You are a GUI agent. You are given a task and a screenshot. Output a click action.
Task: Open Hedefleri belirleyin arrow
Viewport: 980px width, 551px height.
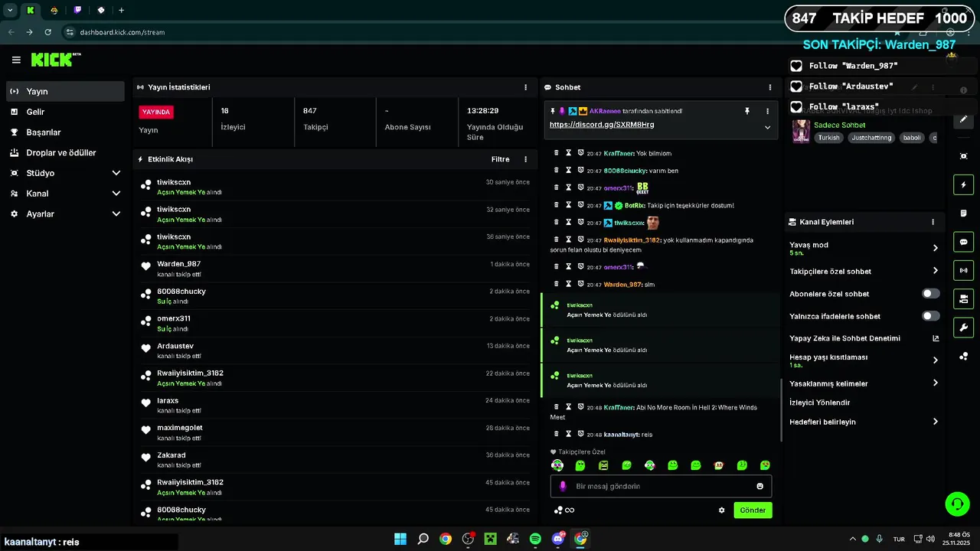tap(935, 422)
